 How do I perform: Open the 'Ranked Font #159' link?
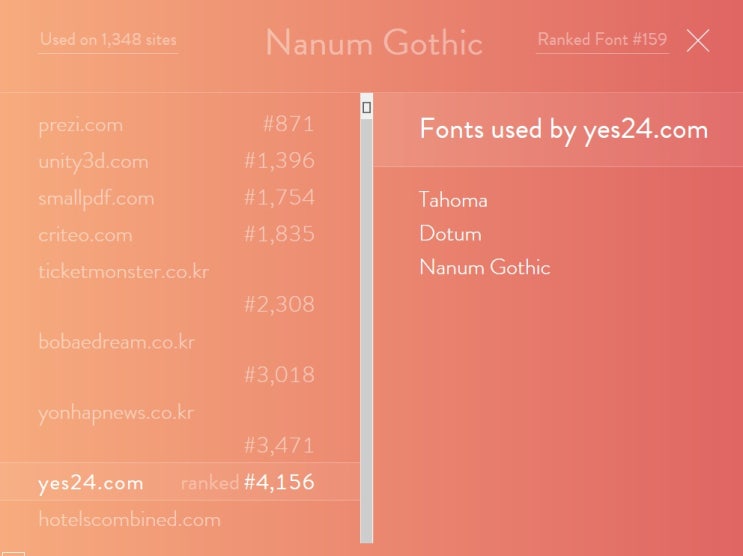click(x=602, y=40)
